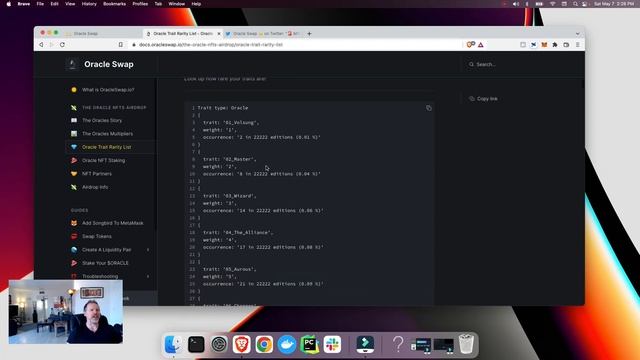640x360 pixels.
Task: Click the trait '02_Master' code line
Action: (x=230, y=159)
